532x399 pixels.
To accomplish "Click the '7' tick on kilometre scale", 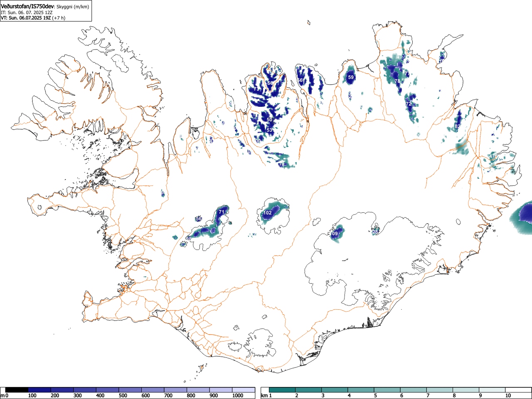I will point(428,396).
